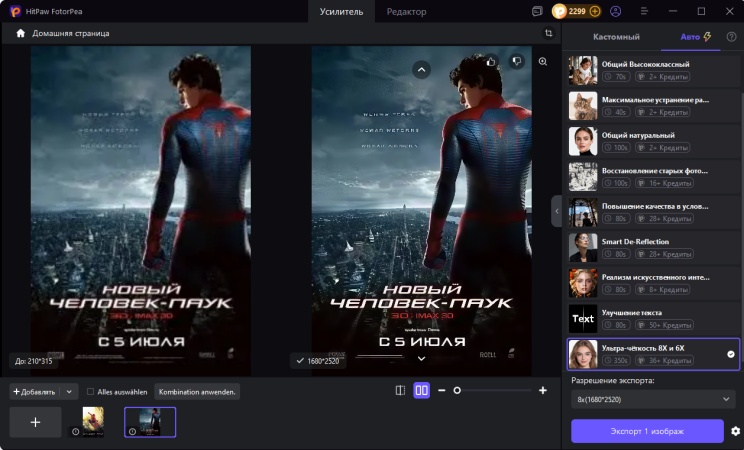744x450 pixels.
Task: Select Улучшение текста model
Action: tap(653, 319)
